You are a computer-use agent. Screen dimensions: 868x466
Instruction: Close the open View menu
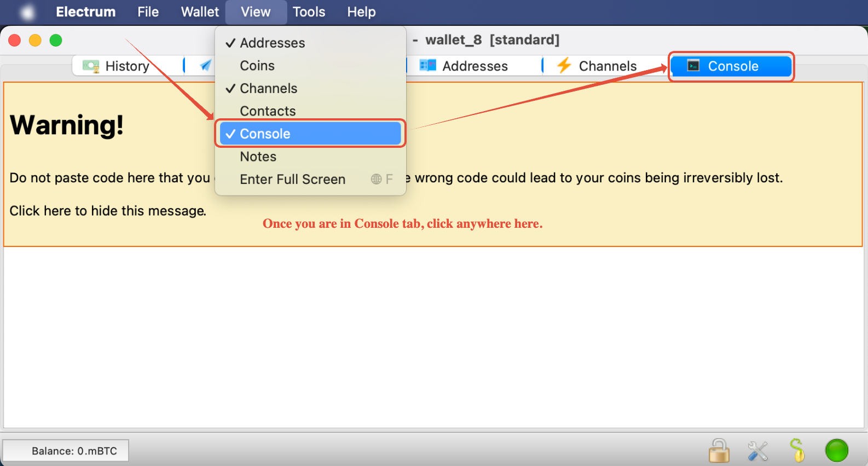tap(256, 12)
